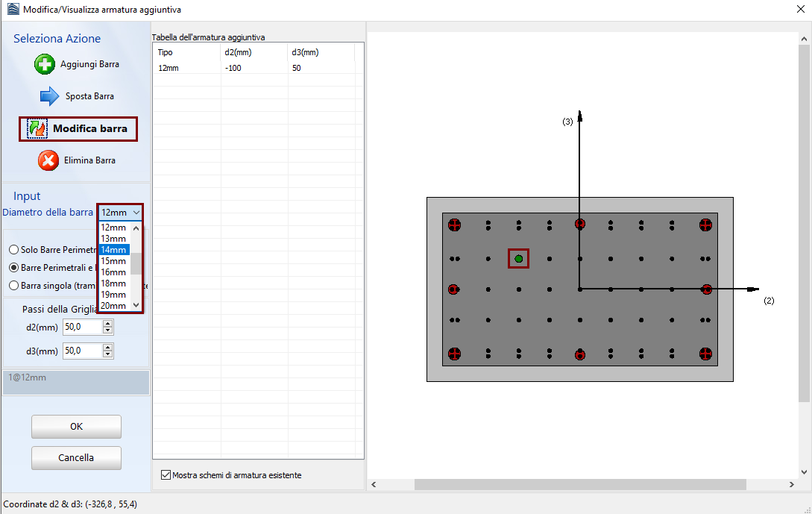The height and width of the screenshot is (514, 812).
Task: Select the Solo Barre Perimetrali radio option
Action: pos(14,250)
